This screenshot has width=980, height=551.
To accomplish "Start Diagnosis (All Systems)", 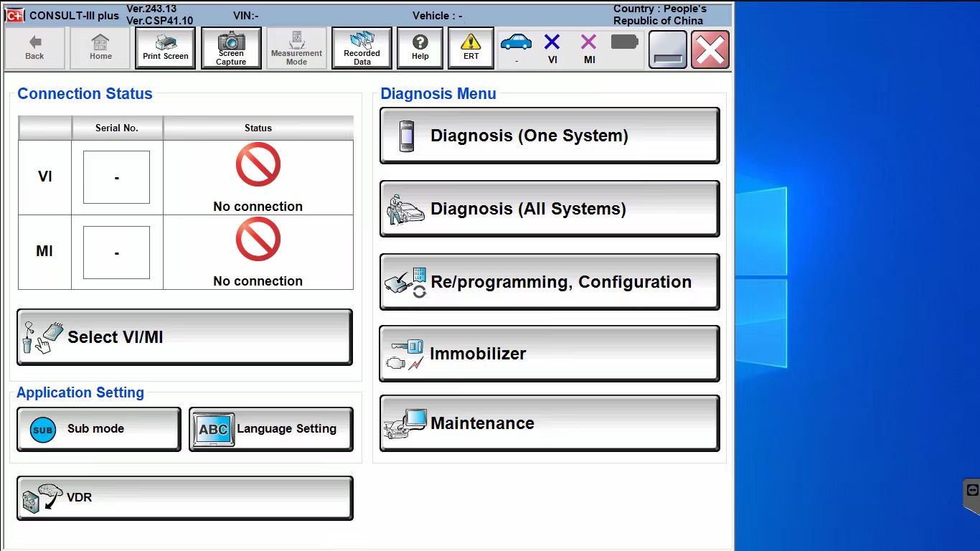I will point(550,209).
